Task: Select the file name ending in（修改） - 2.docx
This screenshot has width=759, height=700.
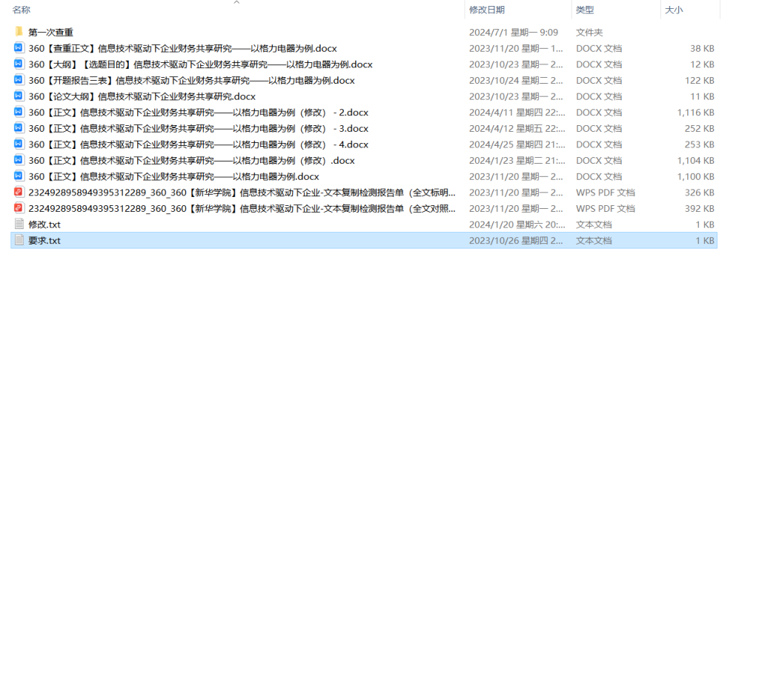Action: pos(198,113)
